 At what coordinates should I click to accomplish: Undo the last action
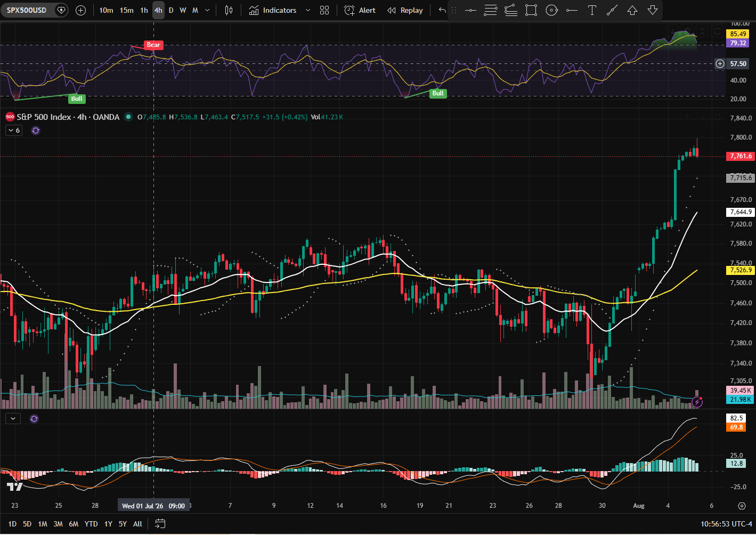click(442, 10)
